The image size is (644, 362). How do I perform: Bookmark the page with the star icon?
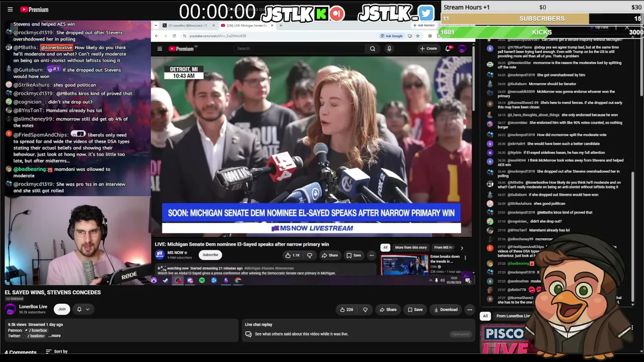(418, 36)
